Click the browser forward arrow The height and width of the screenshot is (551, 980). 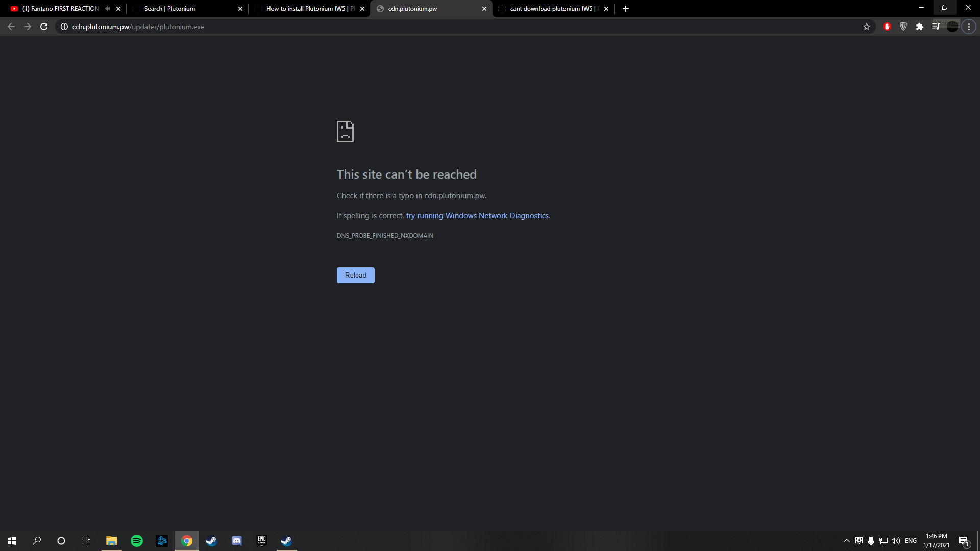[x=28, y=27]
